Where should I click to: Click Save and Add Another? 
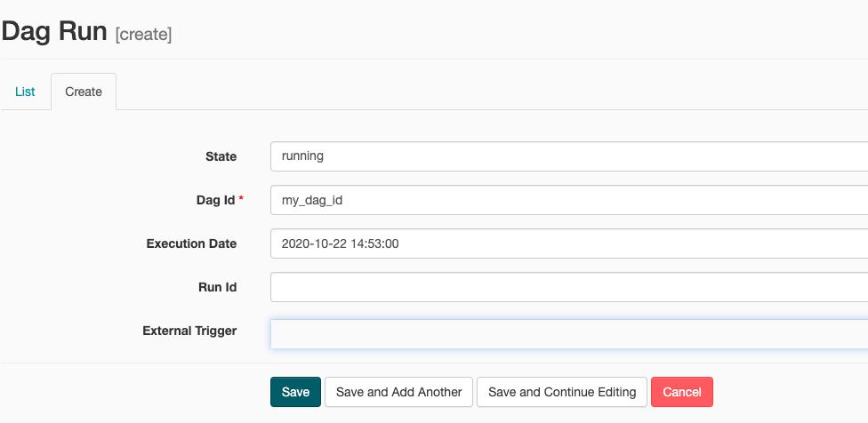point(398,392)
